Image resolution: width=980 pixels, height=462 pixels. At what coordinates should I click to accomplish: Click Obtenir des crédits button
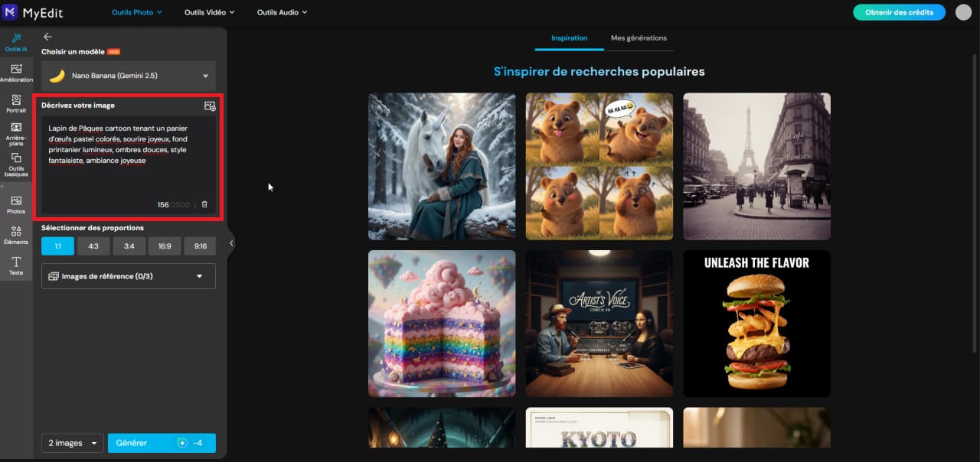pos(899,12)
